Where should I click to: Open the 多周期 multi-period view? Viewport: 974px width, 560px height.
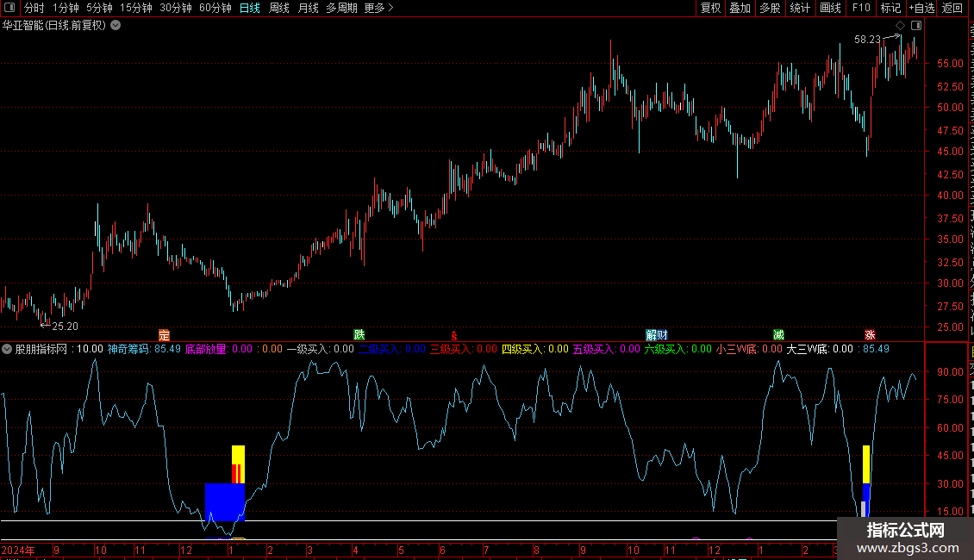341,8
